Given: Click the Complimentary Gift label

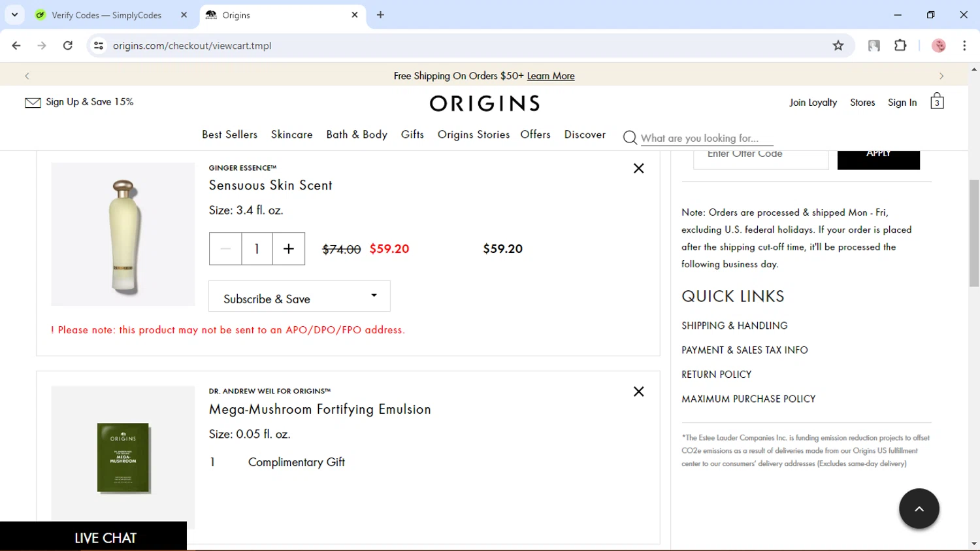Looking at the screenshot, I should [297, 462].
